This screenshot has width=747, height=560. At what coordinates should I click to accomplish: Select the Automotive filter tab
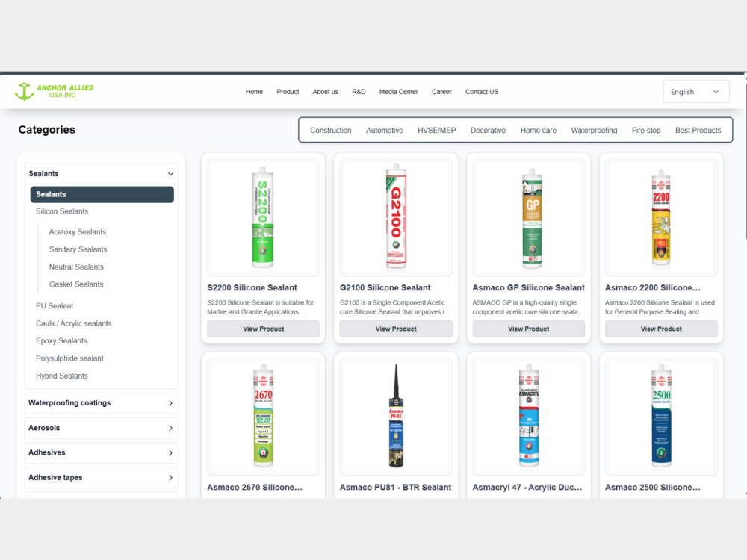(385, 130)
